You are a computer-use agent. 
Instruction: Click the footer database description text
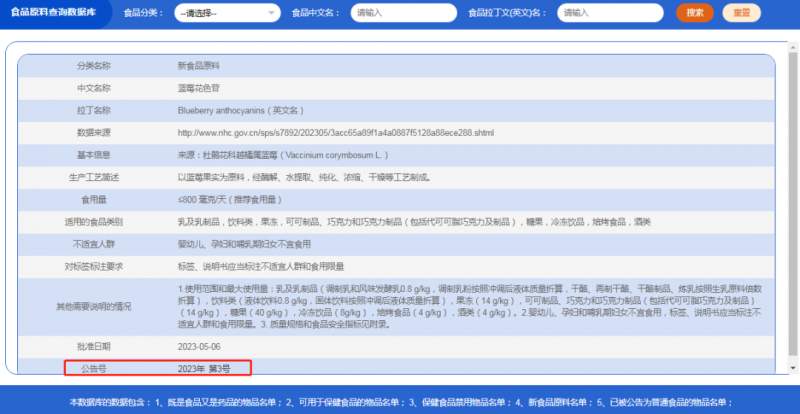(x=400, y=402)
